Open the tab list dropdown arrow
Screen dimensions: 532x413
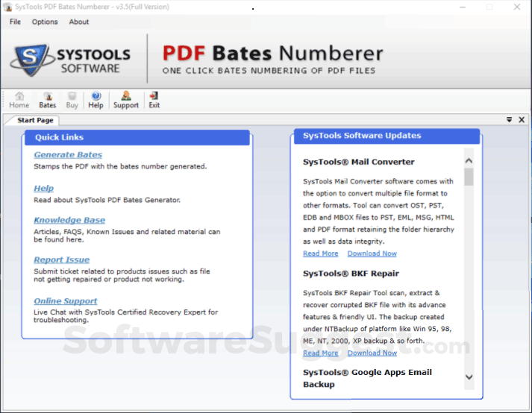coord(510,120)
